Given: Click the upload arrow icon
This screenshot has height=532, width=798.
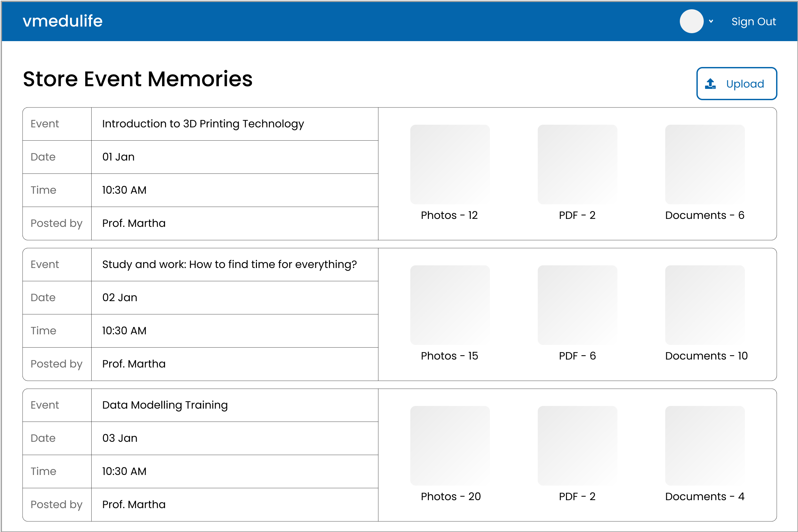Looking at the screenshot, I should click(x=710, y=84).
